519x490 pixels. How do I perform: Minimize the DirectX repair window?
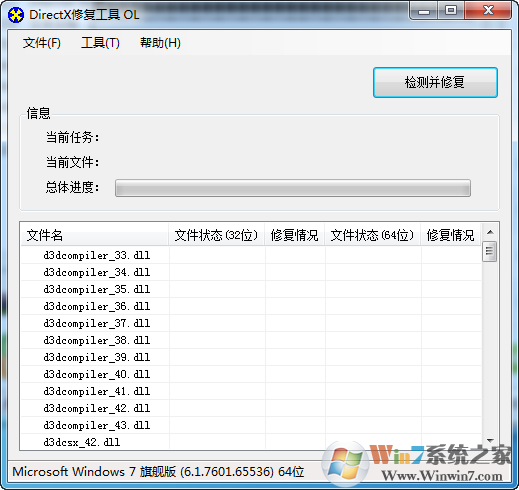pos(424,11)
